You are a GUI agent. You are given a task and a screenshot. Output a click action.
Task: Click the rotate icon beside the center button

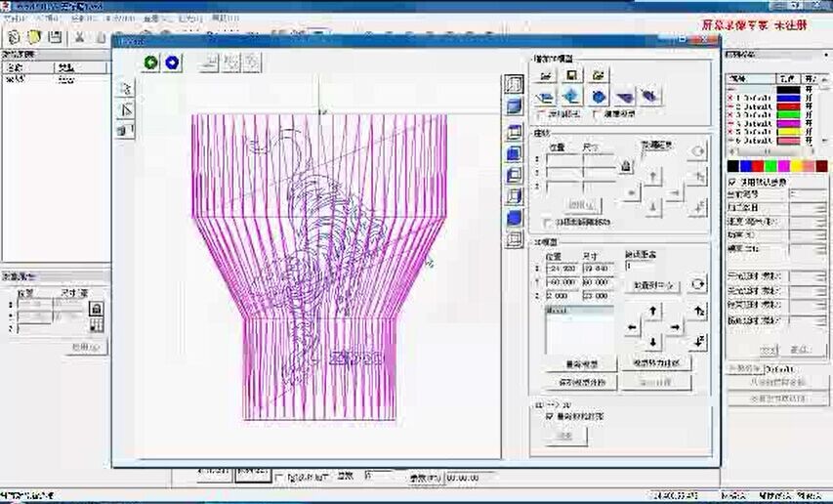697,284
